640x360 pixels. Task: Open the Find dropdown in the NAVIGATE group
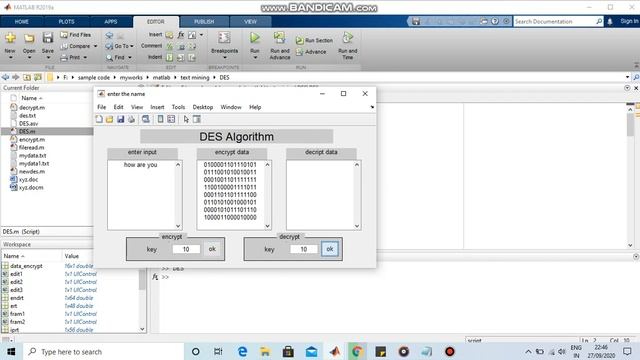(x=119, y=58)
